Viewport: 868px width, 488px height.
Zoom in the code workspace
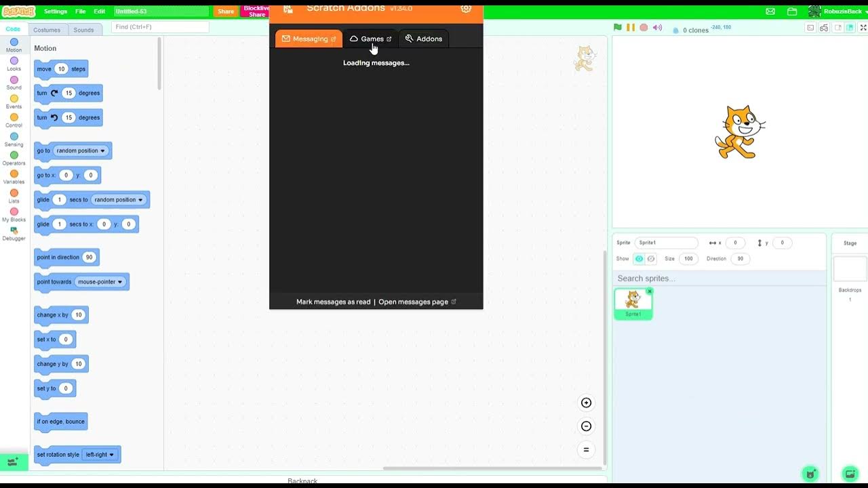click(587, 403)
